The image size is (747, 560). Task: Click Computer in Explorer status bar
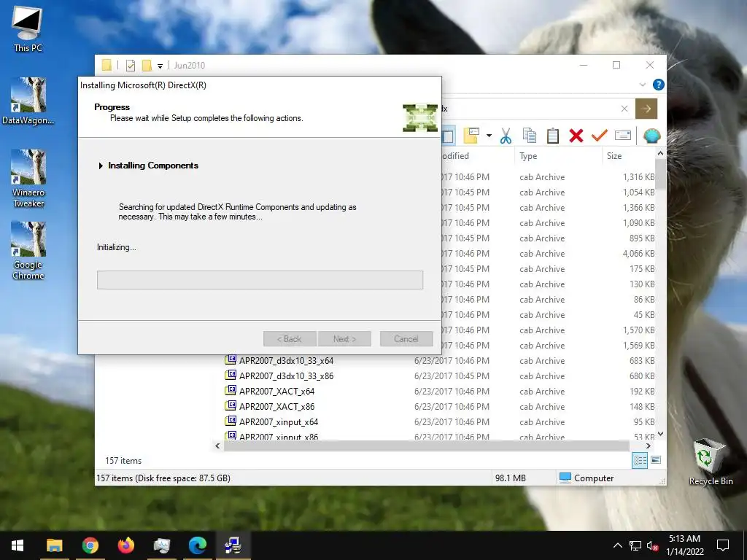(x=587, y=478)
